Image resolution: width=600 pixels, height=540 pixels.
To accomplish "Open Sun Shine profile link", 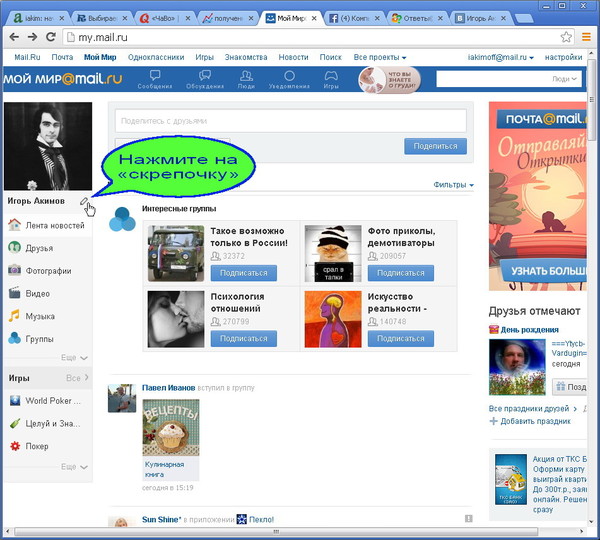I will pos(161,519).
